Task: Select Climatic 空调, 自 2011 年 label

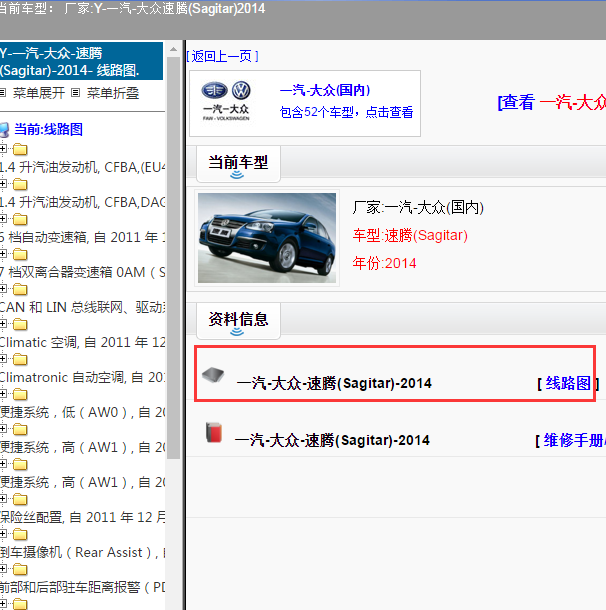Action: click(x=82, y=342)
